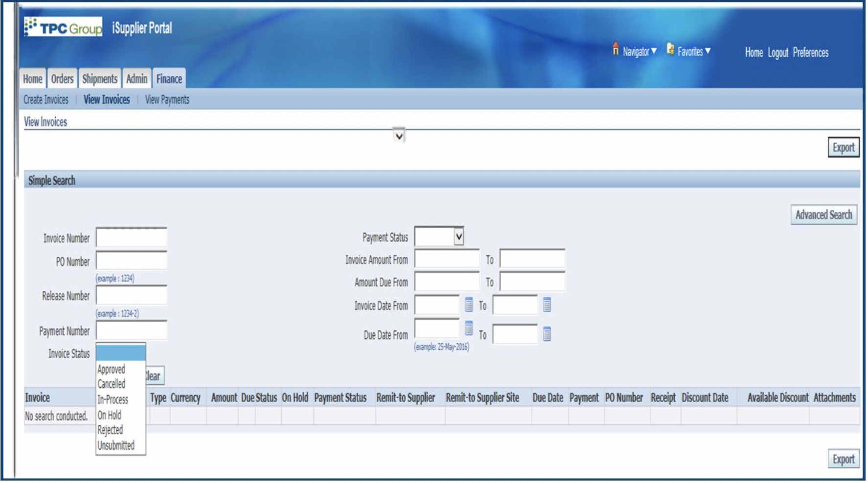Viewport: 868px width, 483px height.
Task: Select In-Process in Invoice Status list
Action: [x=113, y=399]
